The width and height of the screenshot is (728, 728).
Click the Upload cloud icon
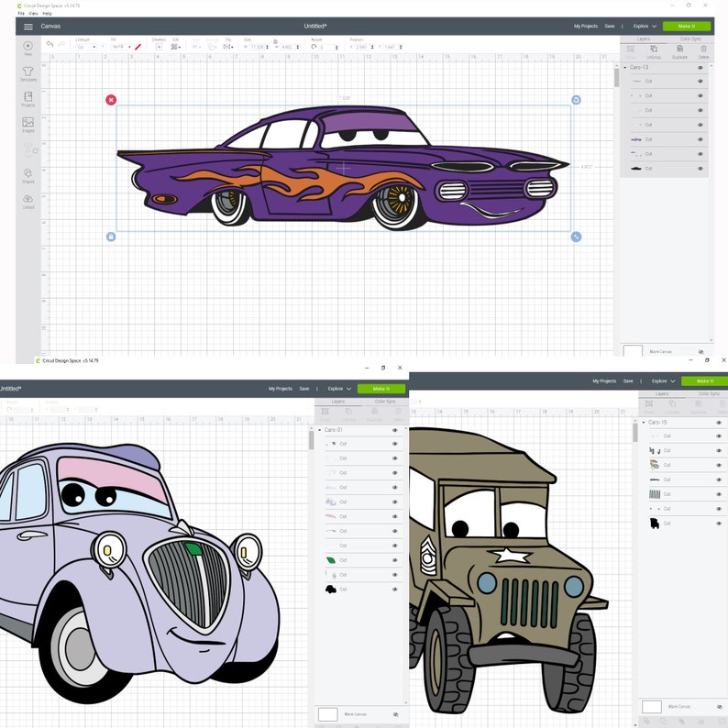tap(28, 199)
